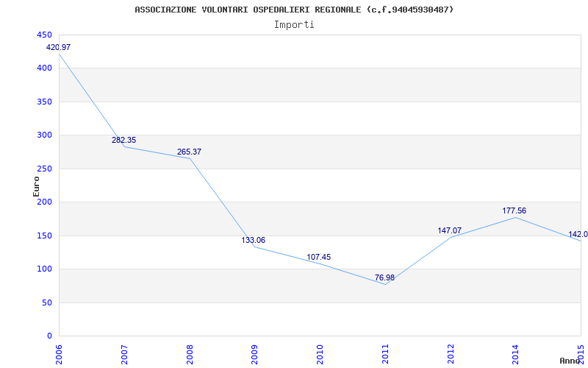588x368 pixels.
Task: Click the 2007 year label
Action: tap(124, 354)
